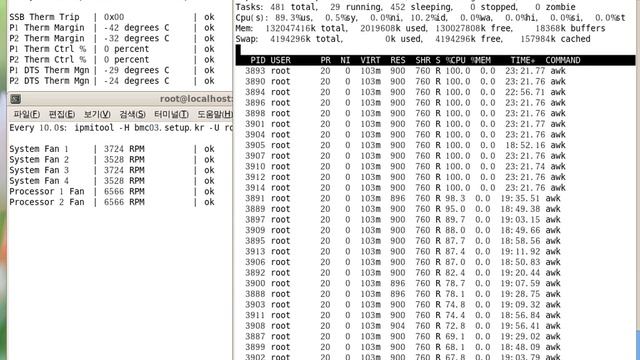Viewport: 640px width, 360px height.
Task: Click the root@localhost terminal title bar
Action: pos(120,99)
